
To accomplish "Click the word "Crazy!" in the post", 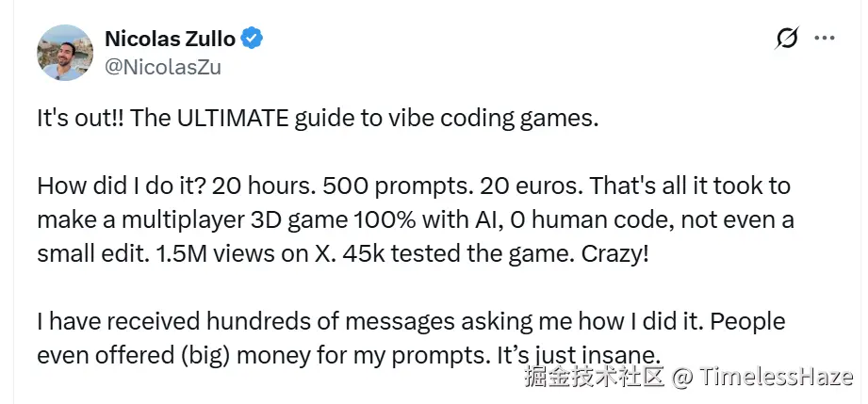I will click(x=614, y=254).
